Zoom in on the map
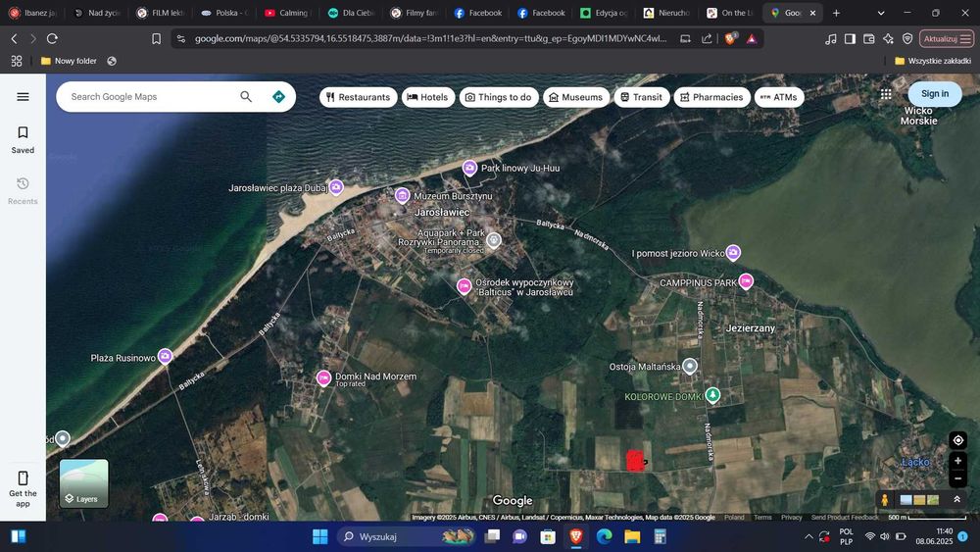This screenshot has height=552, width=980. [x=957, y=460]
